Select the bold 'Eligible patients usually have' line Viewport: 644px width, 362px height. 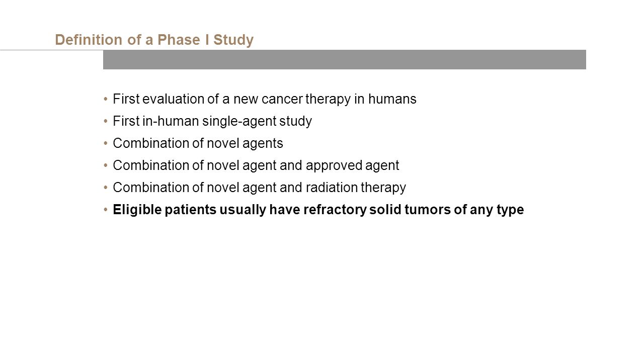pos(318,210)
